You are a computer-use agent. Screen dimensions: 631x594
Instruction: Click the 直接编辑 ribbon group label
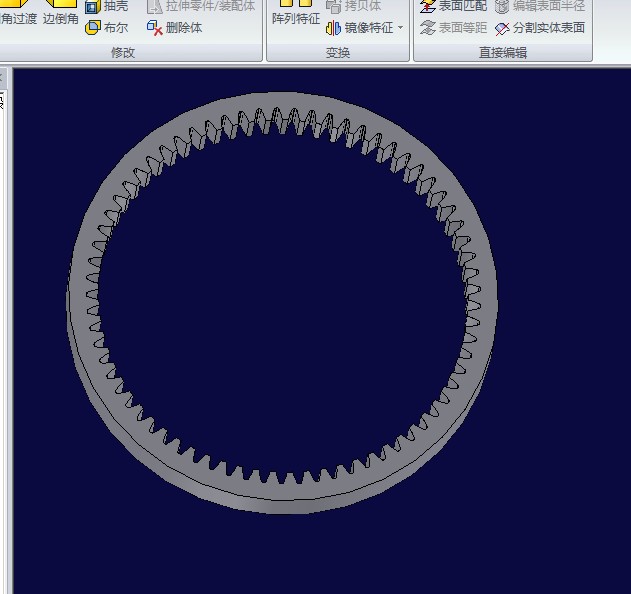coord(502,52)
